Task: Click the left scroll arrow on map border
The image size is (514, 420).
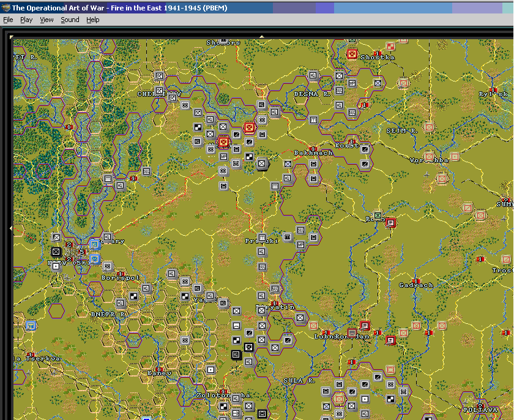Action: 11,228
